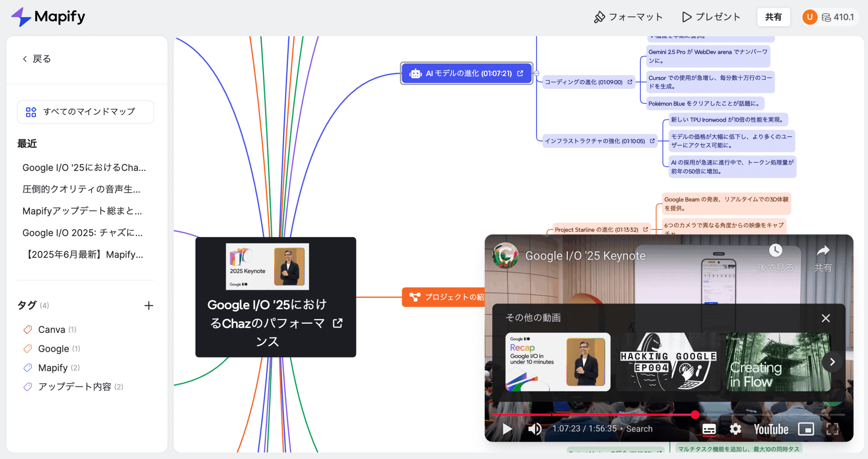This screenshot has width=868, height=459.
Task: Start プレゼント presentation mode
Action: [711, 17]
